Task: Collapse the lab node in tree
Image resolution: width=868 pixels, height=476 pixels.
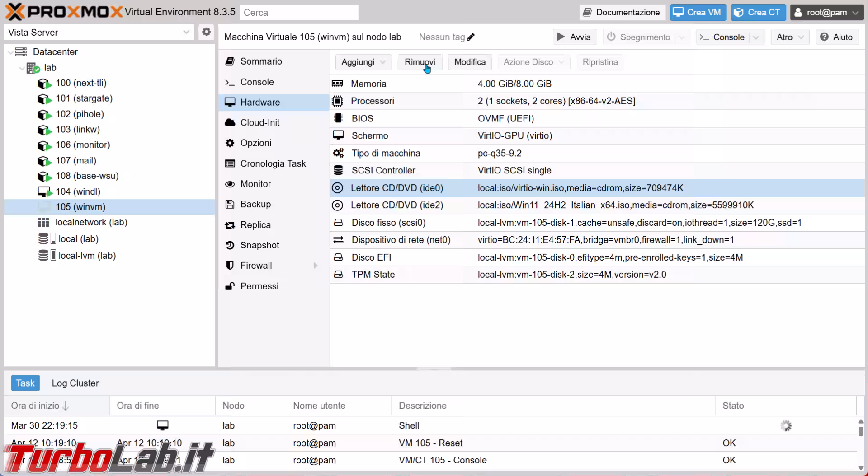Action: coord(21,68)
